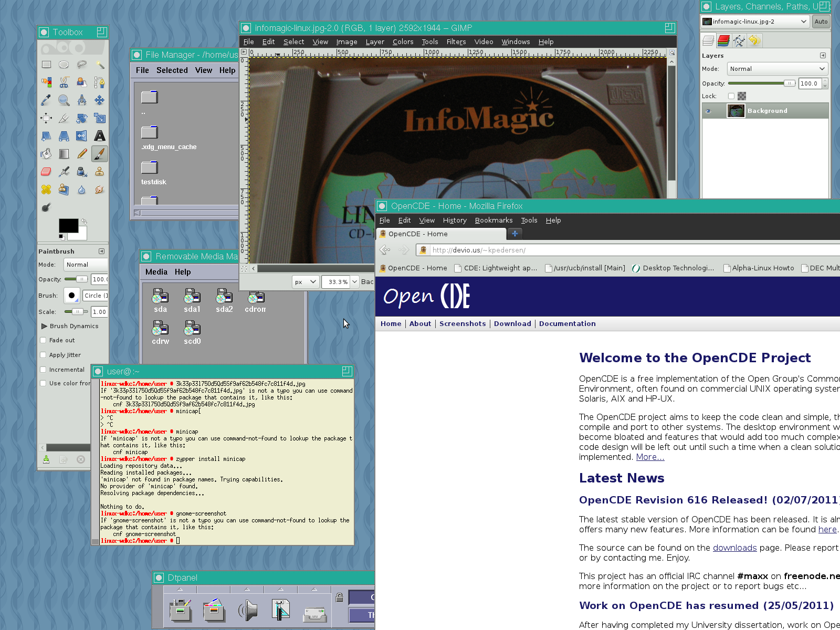Pick the Color Picker eyedropper tool

[x=46, y=100]
